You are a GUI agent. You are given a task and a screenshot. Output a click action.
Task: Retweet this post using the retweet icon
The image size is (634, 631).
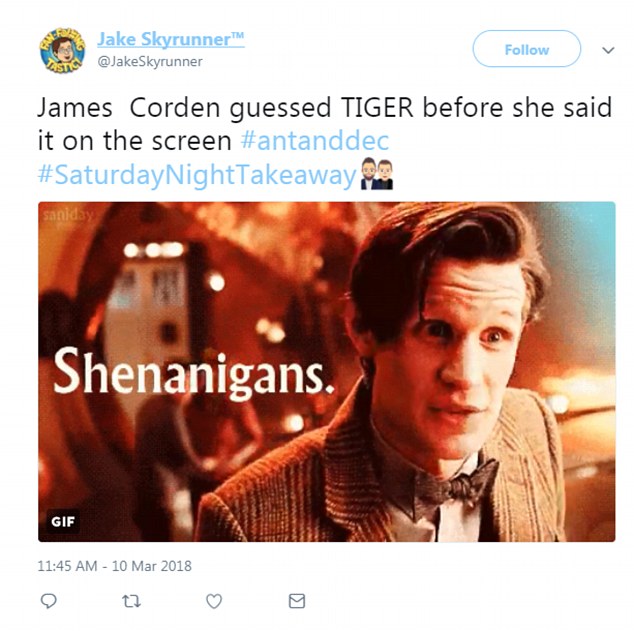click(131, 601)
